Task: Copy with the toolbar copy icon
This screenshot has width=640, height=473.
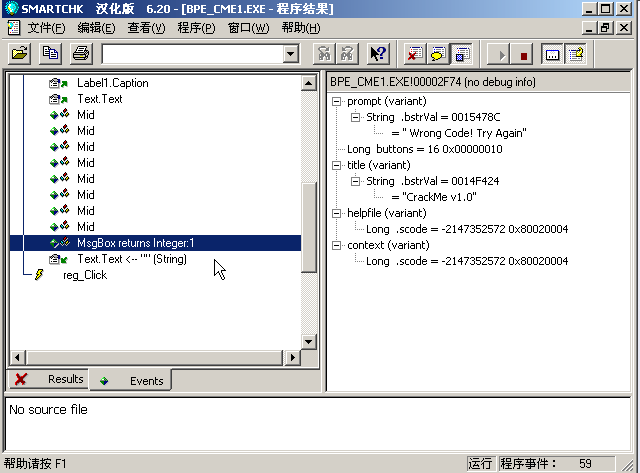Action: (x=50, y=54)
